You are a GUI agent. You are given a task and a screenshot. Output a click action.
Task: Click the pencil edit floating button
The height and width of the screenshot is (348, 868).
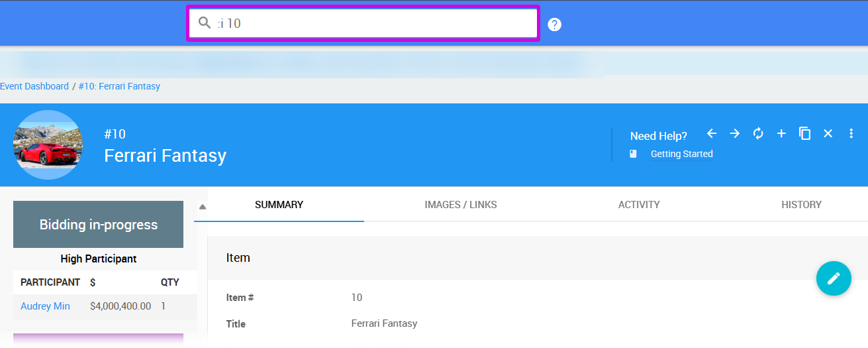click(x=834, y=278)
